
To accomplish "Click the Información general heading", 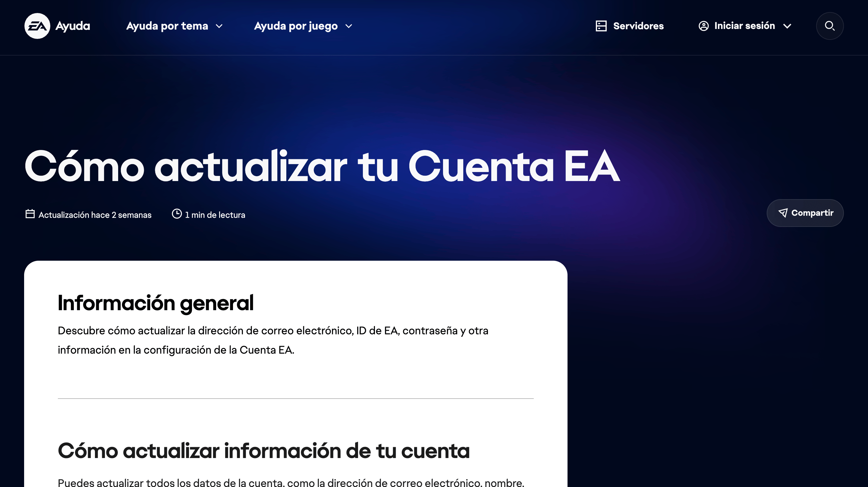I will click(x=155, y=303).
